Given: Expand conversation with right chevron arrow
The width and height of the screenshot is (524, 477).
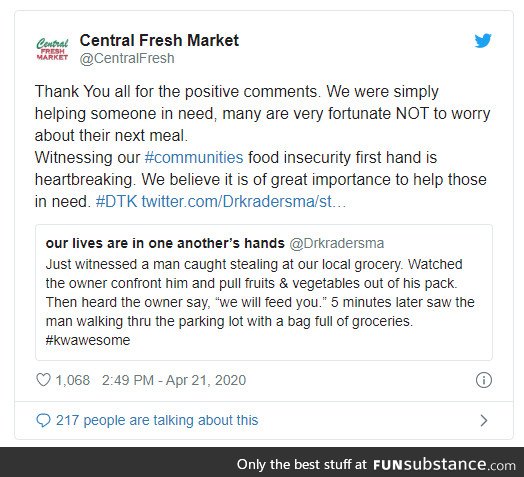Looking at the screenshot, I should pyautogui.click(x=484, y=421).
